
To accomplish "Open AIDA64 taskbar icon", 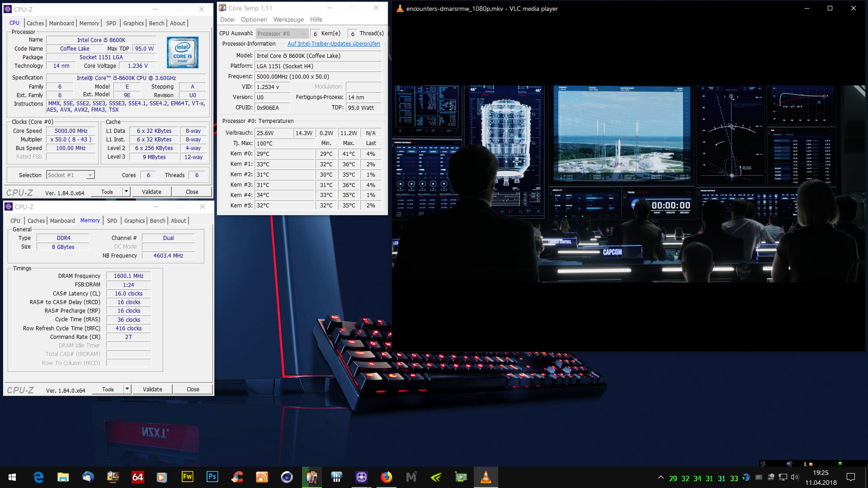I will tap(137, 477).
